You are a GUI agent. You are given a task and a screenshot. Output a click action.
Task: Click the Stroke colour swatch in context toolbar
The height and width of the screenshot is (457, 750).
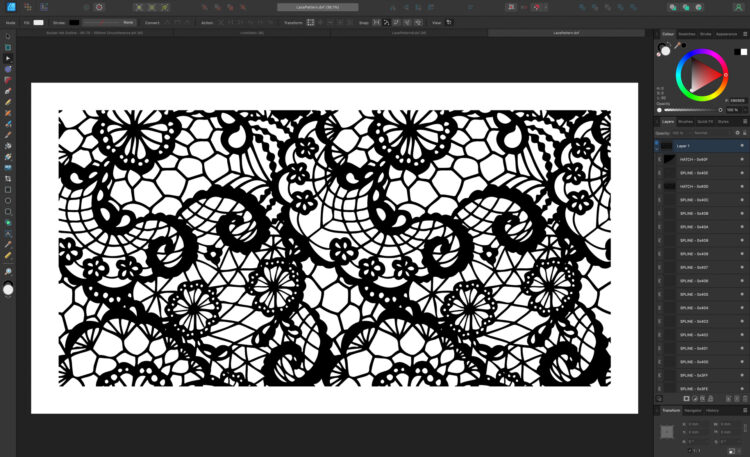click(74, 21)
